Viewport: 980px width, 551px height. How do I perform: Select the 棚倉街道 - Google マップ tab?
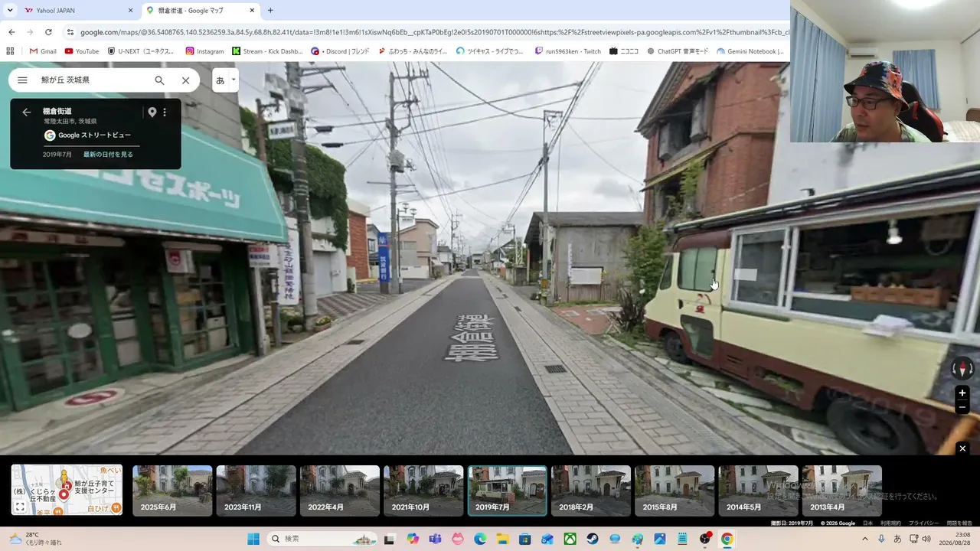(x=201, y=11)
